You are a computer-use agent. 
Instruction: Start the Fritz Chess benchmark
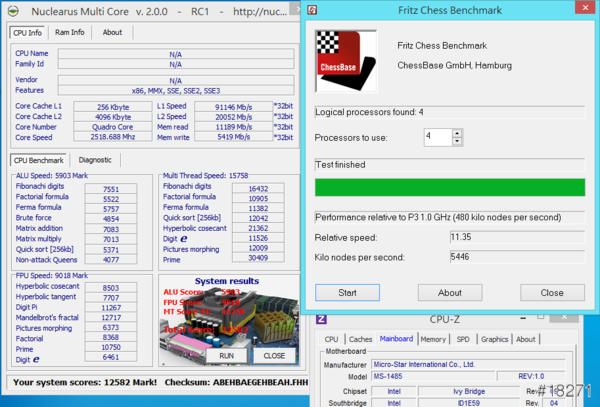pyautogui.click(x=347, y=293)
